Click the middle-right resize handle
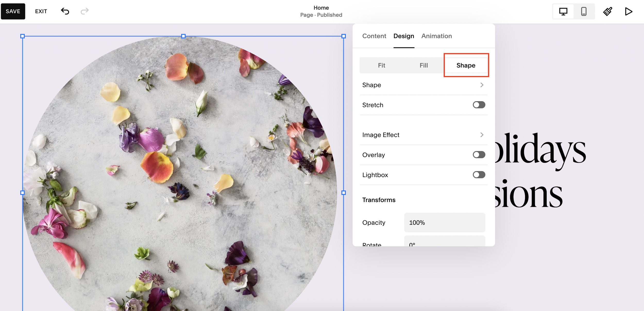Screen dimensions: 644x311 click(x=344, y=193)
